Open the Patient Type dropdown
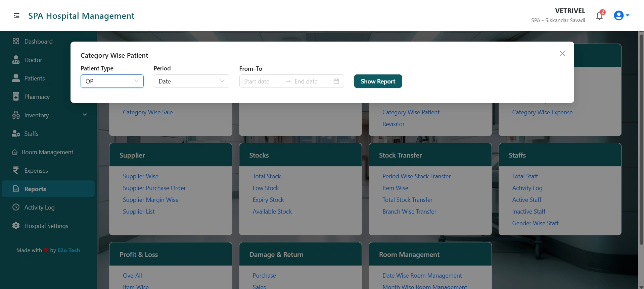 pyautogui.click(x=112, y=81)
